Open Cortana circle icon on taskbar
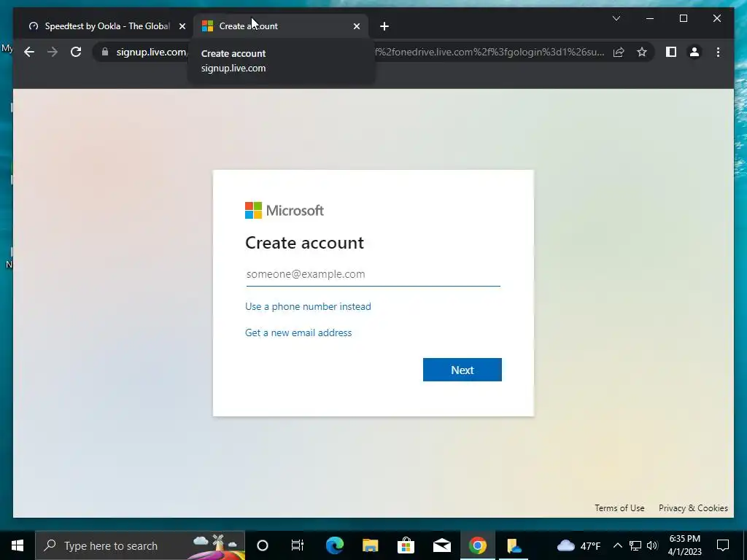The width and height of the screenshot is (747, 560). point(263,545)
